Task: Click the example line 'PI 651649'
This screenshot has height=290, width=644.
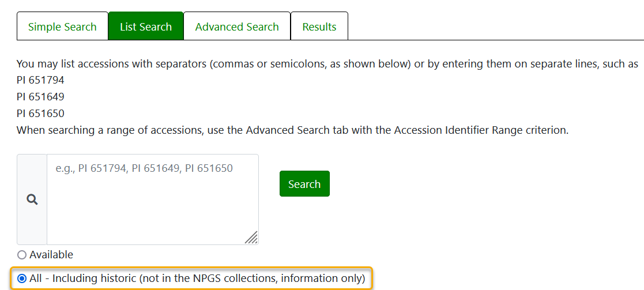Action: pyautogui.click(x=40, y=97)
